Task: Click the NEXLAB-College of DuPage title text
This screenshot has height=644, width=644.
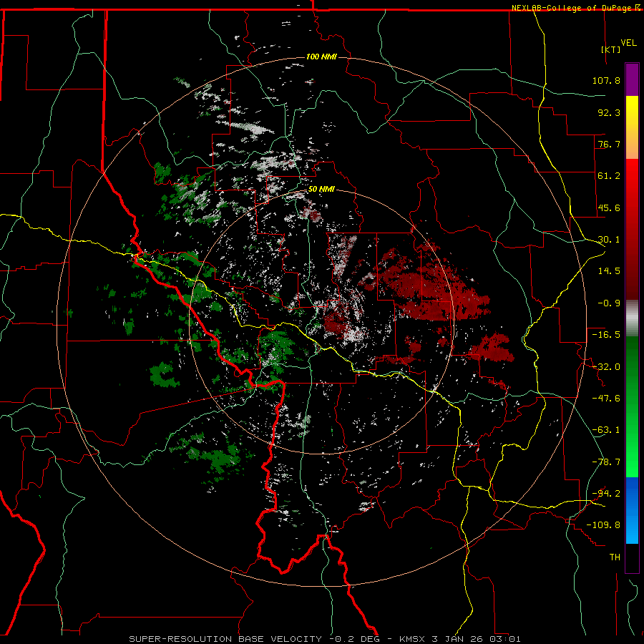Action: (x=572, y=8)
